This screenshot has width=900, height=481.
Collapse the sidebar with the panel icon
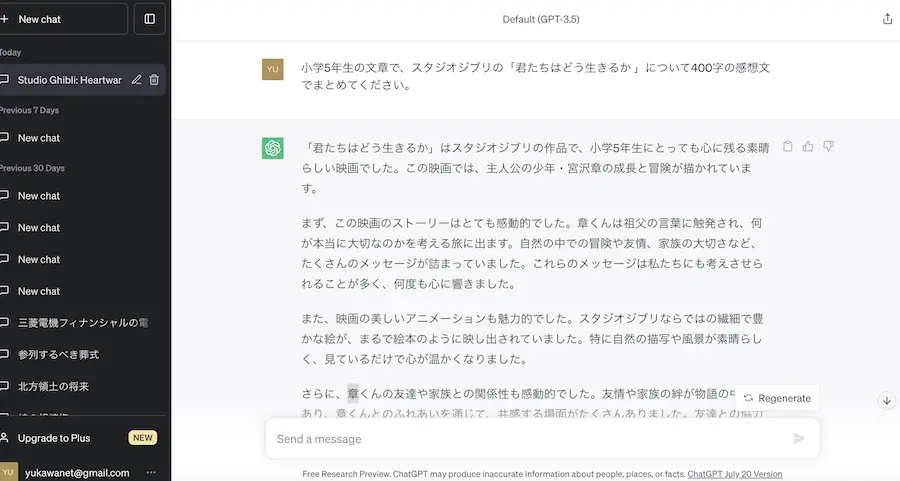click(x=149, y=19)
